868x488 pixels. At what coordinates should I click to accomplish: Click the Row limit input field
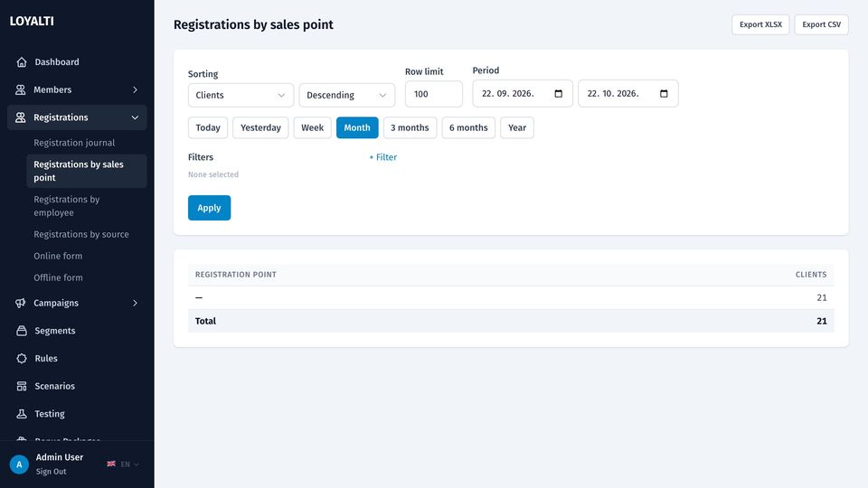pos(434,94)
